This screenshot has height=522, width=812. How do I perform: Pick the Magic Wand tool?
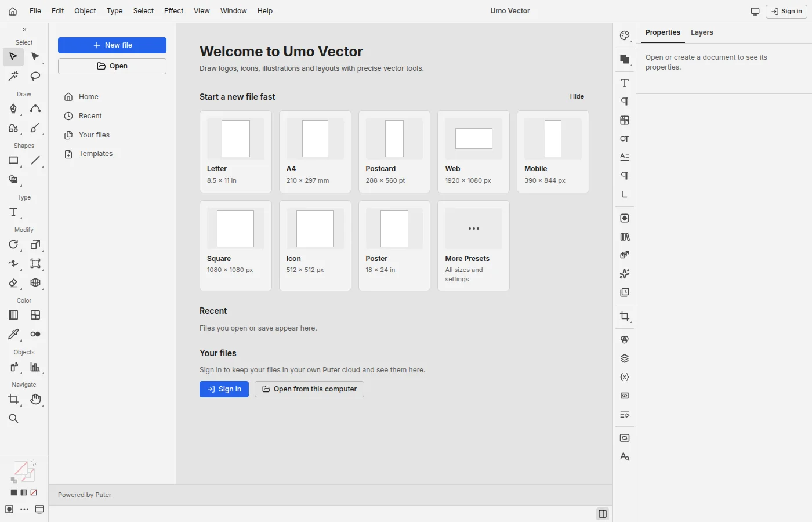click(13, 76)
